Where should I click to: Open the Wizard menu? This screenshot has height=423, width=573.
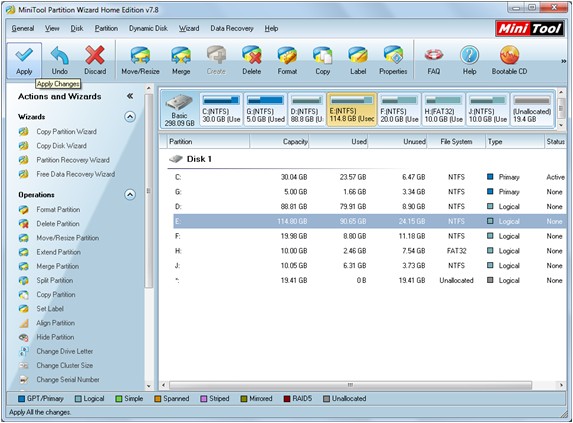pos(189,28)
